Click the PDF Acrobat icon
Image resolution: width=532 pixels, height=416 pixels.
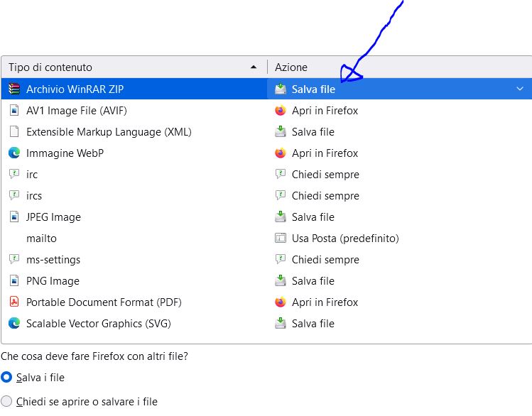coord(14,302)
